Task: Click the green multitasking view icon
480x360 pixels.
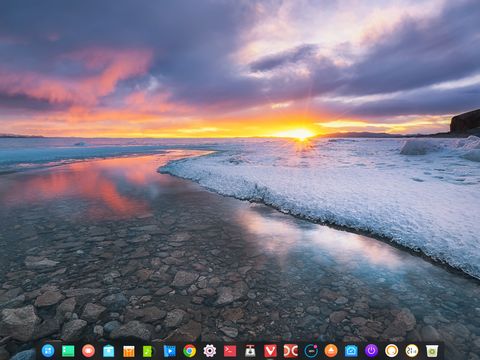Action: point(68,351)
